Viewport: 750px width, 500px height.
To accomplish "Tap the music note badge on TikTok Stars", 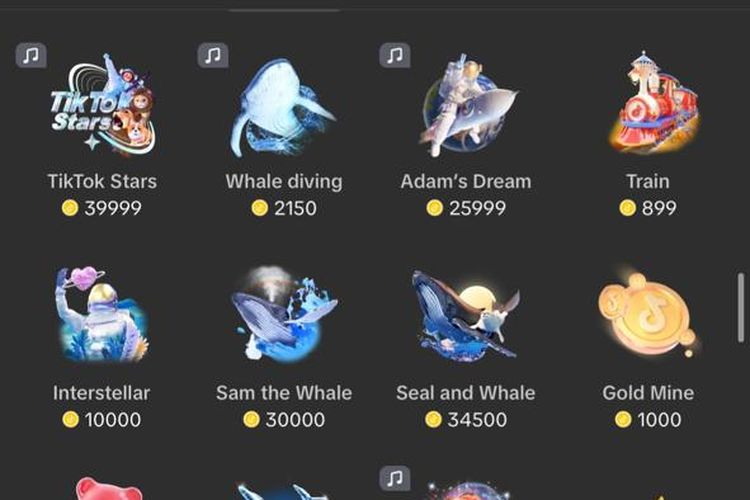I will pos(31,55).
